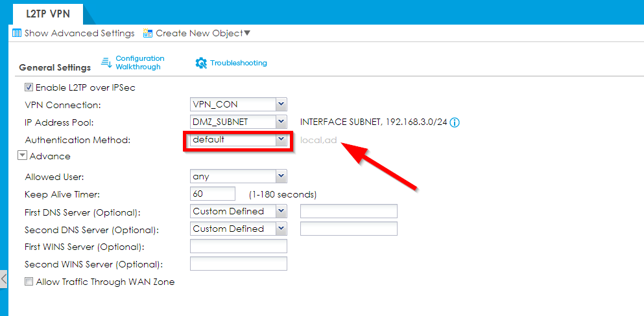Click the Create New Object icon
Image resolution: width=644 pixels, height=316 pixels.
[x=148, y=33]
